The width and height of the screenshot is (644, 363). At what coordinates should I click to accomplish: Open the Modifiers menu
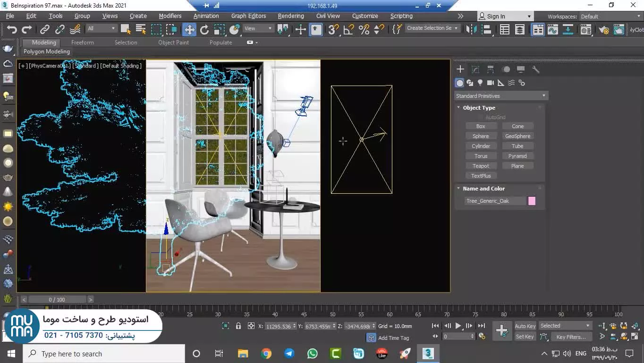tap(170, 16)
